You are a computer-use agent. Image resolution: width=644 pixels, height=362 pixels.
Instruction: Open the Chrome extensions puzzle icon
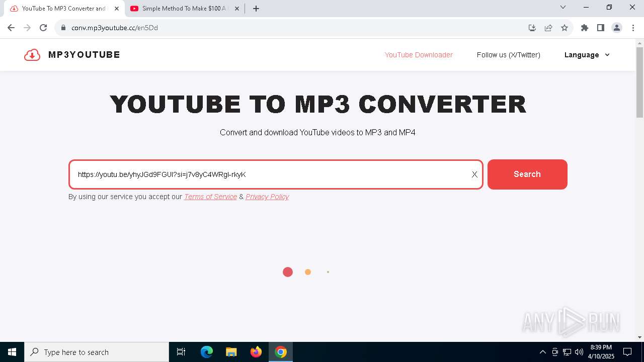[x=585, y=28]
